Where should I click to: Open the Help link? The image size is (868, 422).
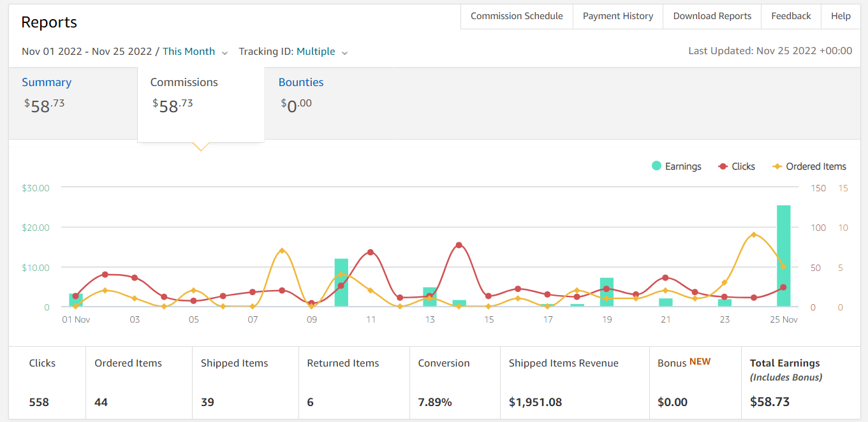pyautogui.click(x=841, y=16)
